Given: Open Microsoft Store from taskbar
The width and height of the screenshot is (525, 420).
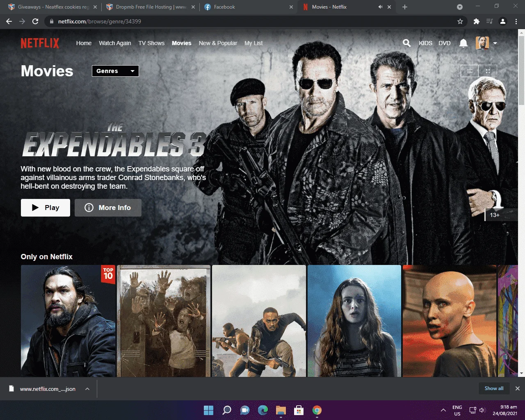Looking at the screenshot, I should (299, 410).
